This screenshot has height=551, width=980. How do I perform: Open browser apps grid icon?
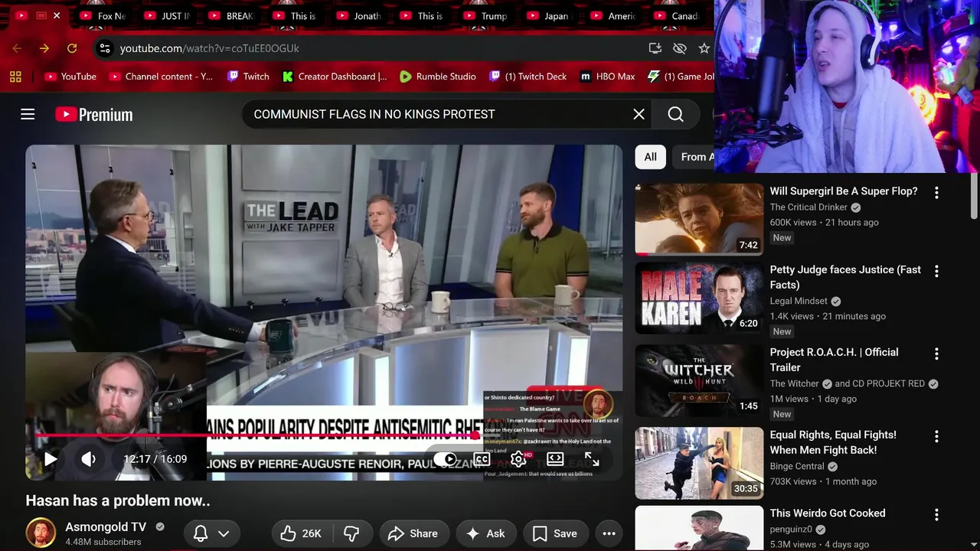[15, 77]
